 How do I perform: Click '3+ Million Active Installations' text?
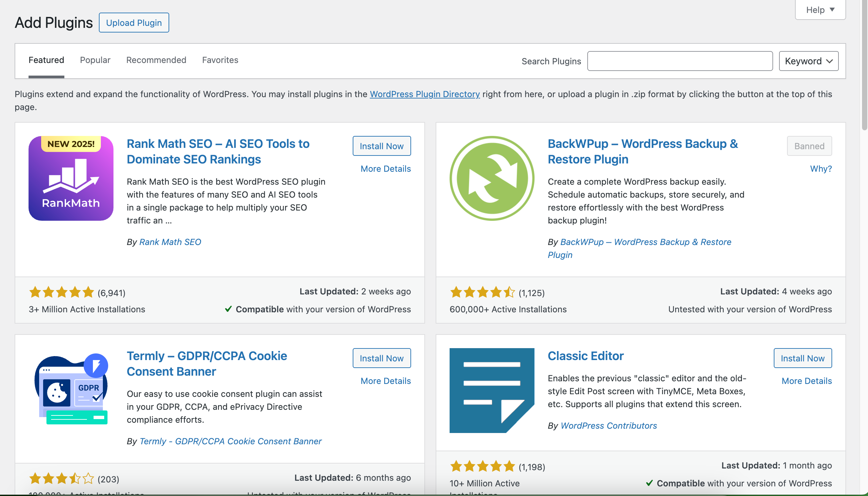(x=87, y=309)
